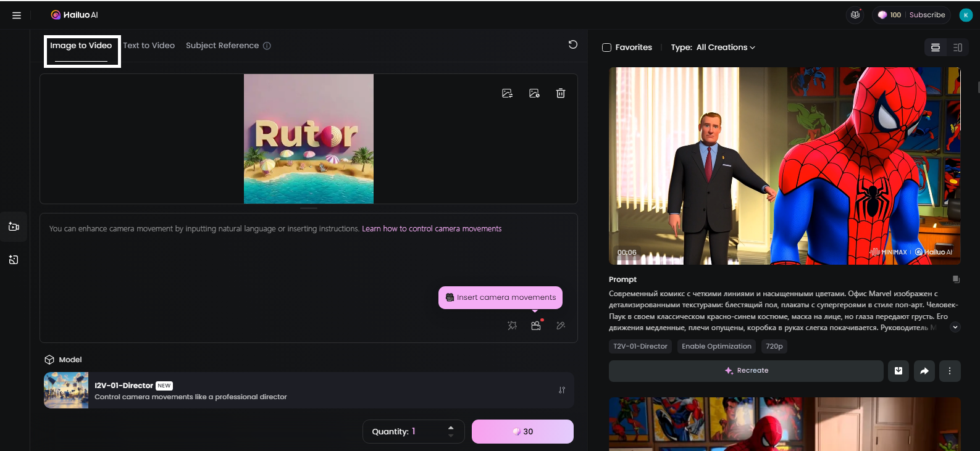Open the Subject Reference tab
This screenshot has width=980, height=451.
[222, 46]
